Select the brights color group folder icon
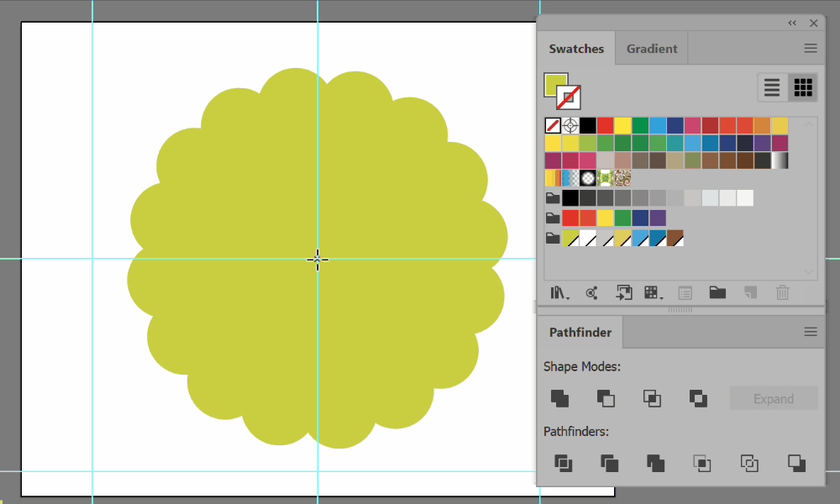The height and width of the screenshot is (504, 840). point(553,218)
